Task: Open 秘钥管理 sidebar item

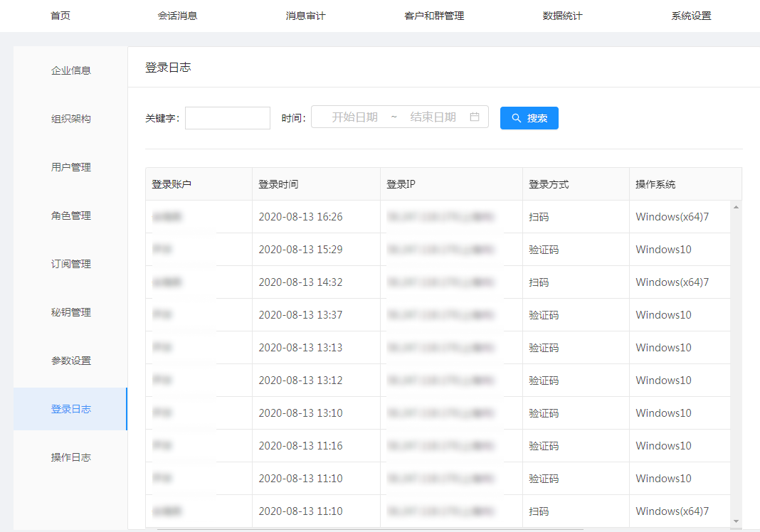Action: tap(71, 312)
